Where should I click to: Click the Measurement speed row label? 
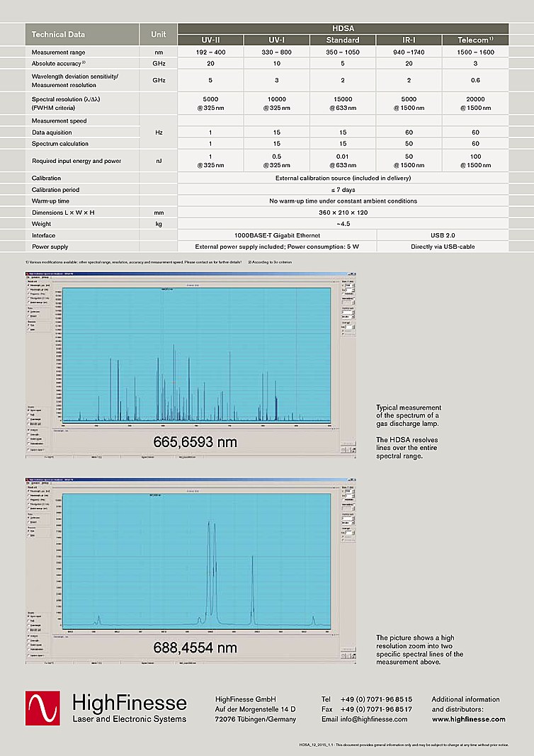point(59,120)
